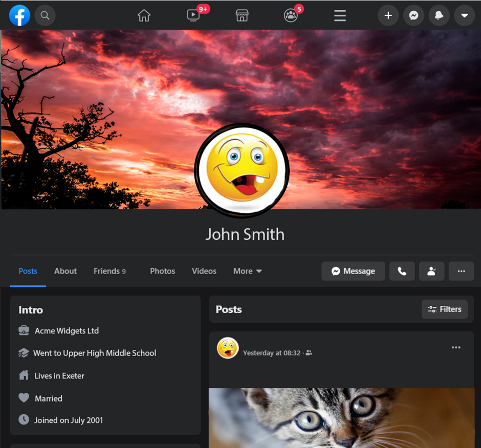Go to the Home feed icon
Image resolution: width=481 pixels, height=448 pixels.
tap(144, 16)
